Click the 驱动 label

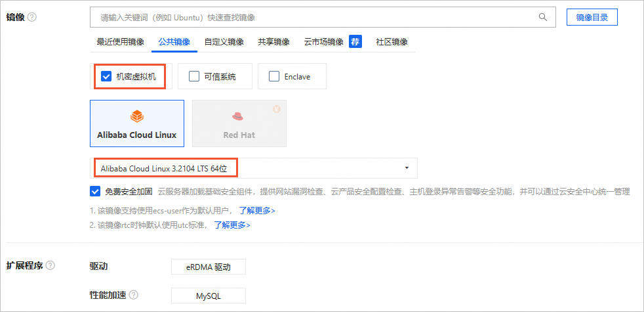[x=98, y=266]
